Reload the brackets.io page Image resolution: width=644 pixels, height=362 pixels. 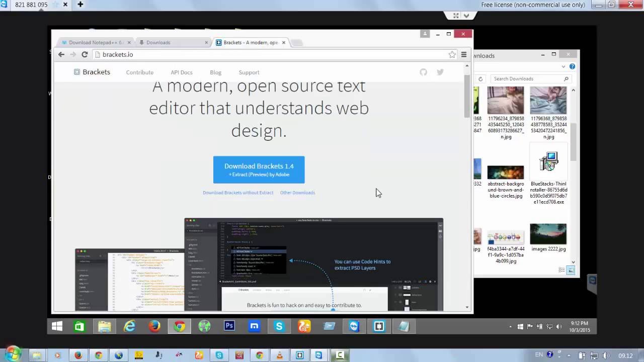click(x=85, y=54)
